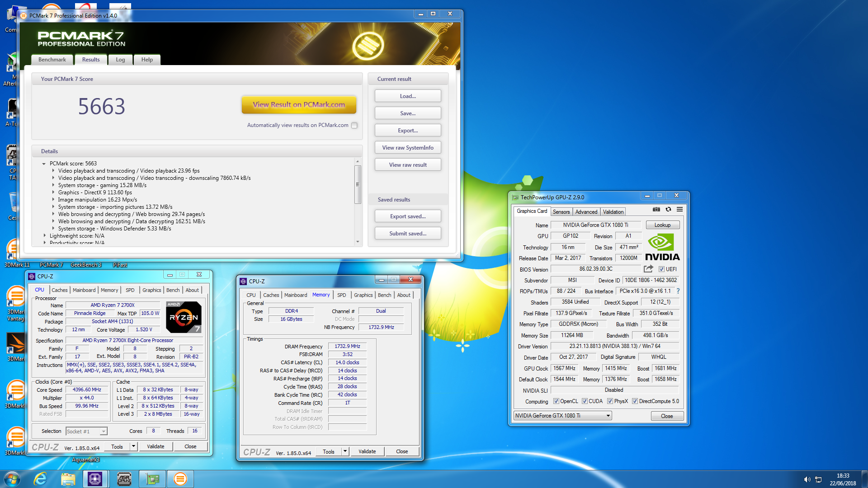Toggle the UEFI checkbox in GPU-Z
Screen dimensions: 868x488
pos(661,269)
